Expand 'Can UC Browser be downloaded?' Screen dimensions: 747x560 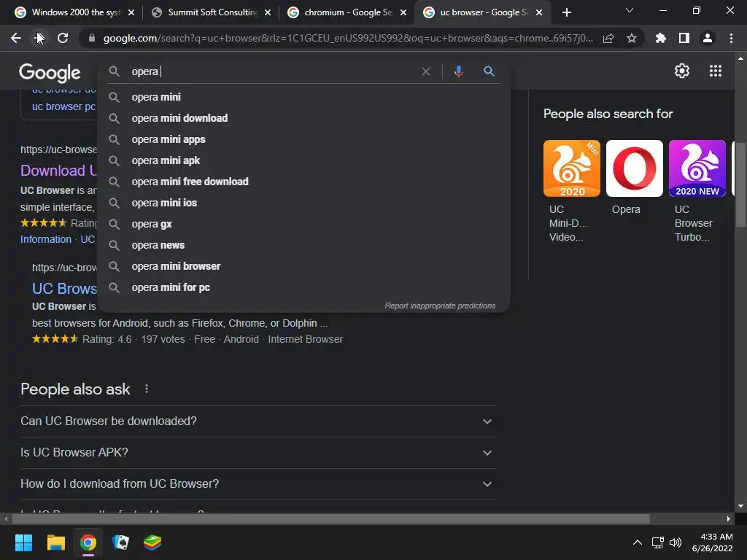pos(258,421)
